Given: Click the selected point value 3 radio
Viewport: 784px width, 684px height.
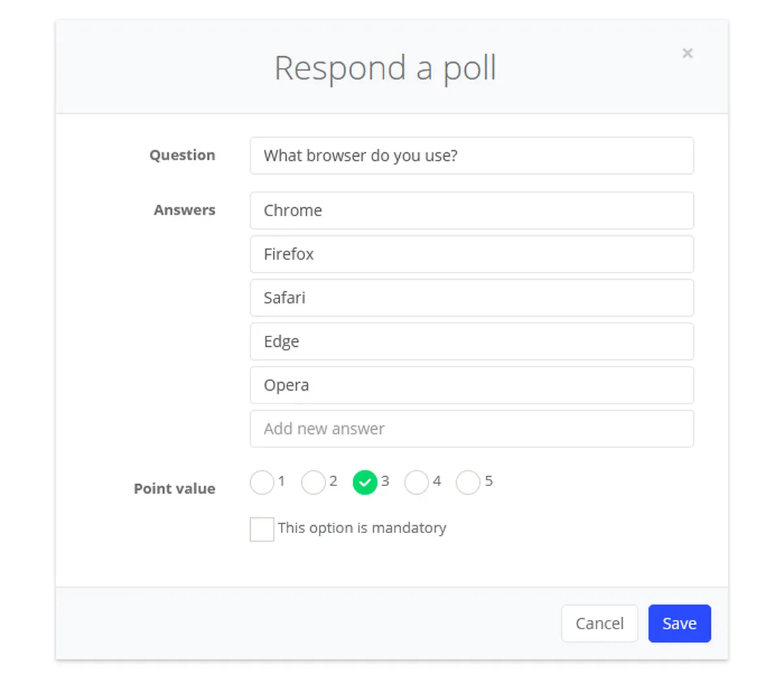Looking at the screenshot, I should click(x=365, y=483).
